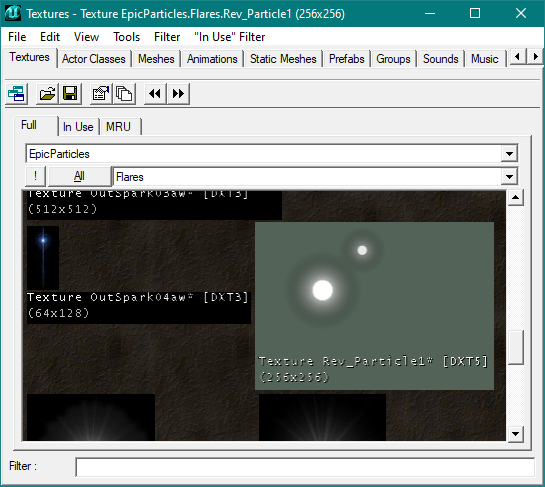The height and width of the screenshot is (487, 545).
Task: Switch to the Static Meshes tab
Action: (283, 59)
